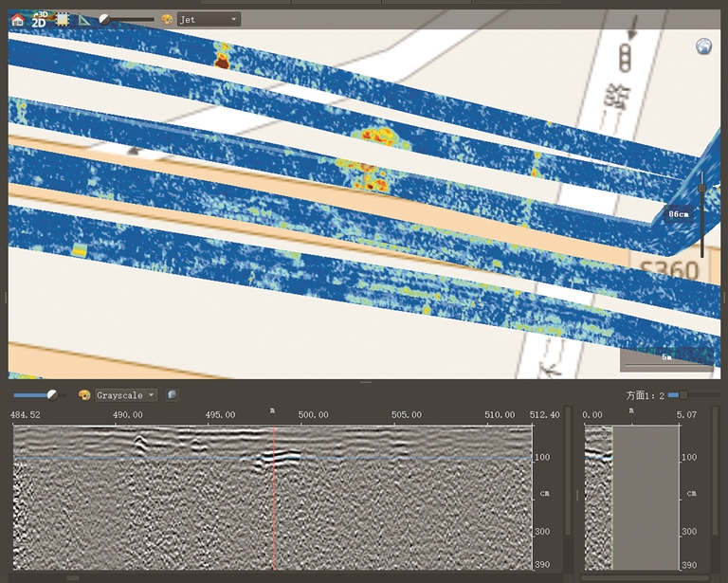Click the radargram contrast slider handle
The image size is (728, 583).
pos(52,394)
